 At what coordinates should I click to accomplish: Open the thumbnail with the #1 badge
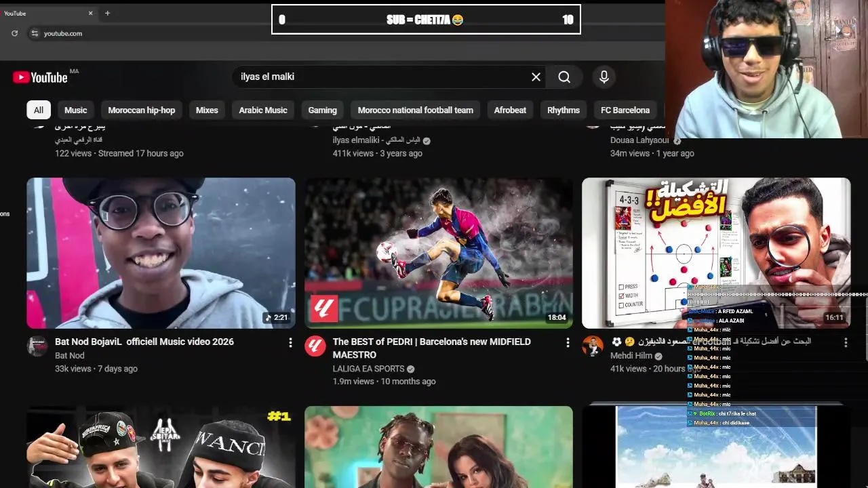click(161, 447)
